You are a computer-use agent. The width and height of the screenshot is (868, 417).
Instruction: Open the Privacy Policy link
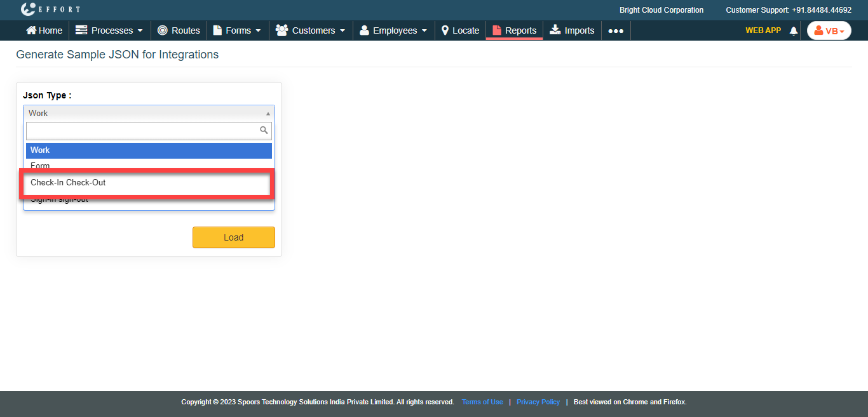[538, 402]
